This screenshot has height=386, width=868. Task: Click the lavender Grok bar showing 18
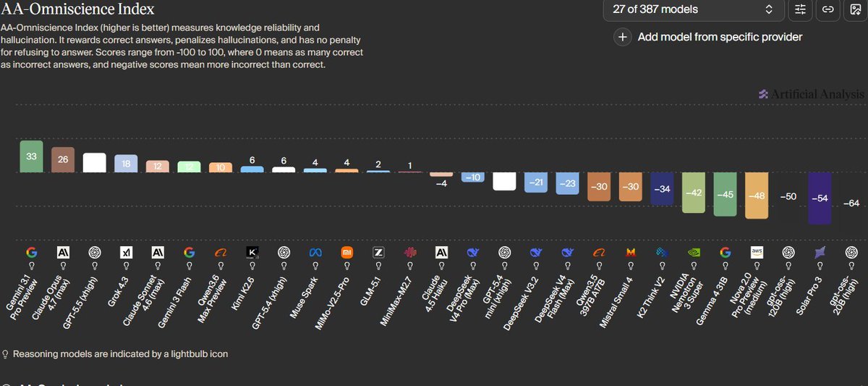coord(126,164)
